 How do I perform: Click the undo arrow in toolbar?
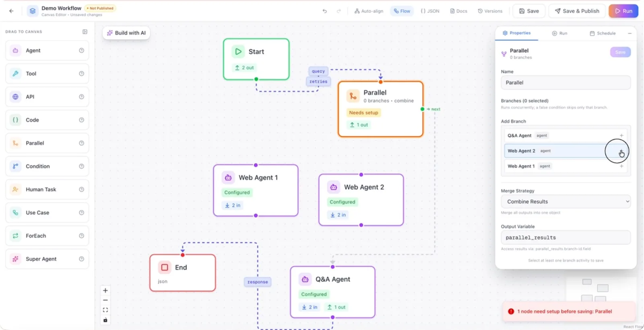(x=325, y=11)
